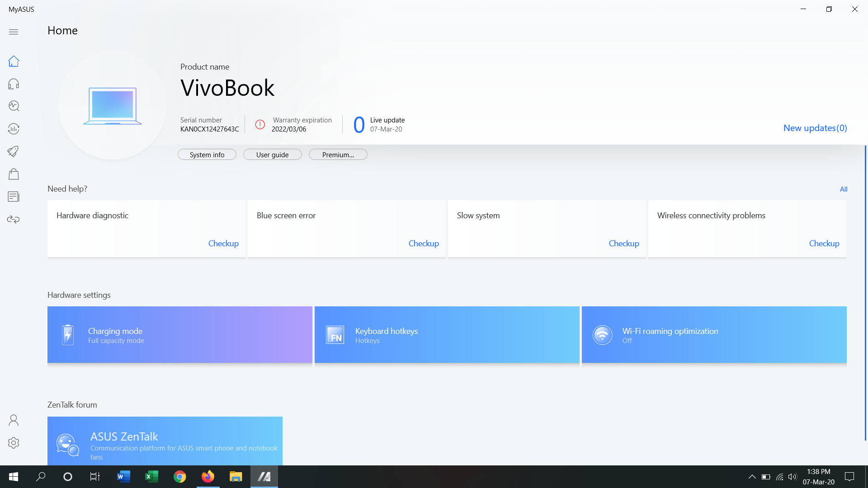The width and height of the screenshot is (868, 488).
Task: Open Task View on taskbar
Action: [95, 477]
